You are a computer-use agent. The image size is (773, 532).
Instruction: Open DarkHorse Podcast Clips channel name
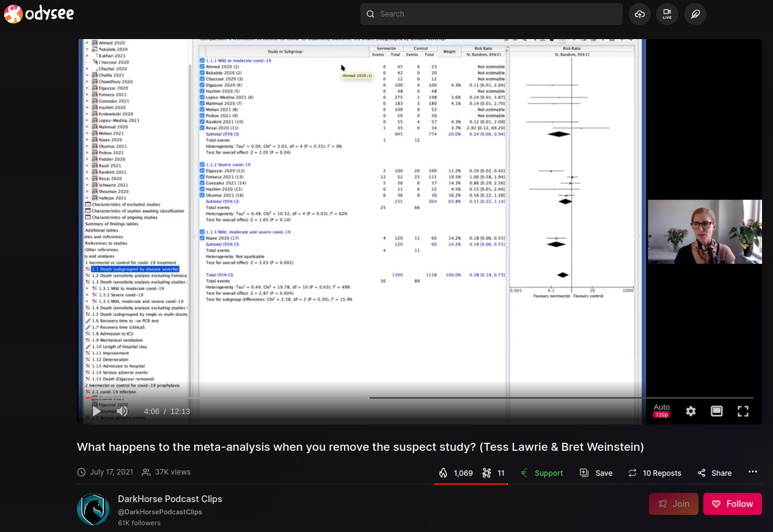170,499
